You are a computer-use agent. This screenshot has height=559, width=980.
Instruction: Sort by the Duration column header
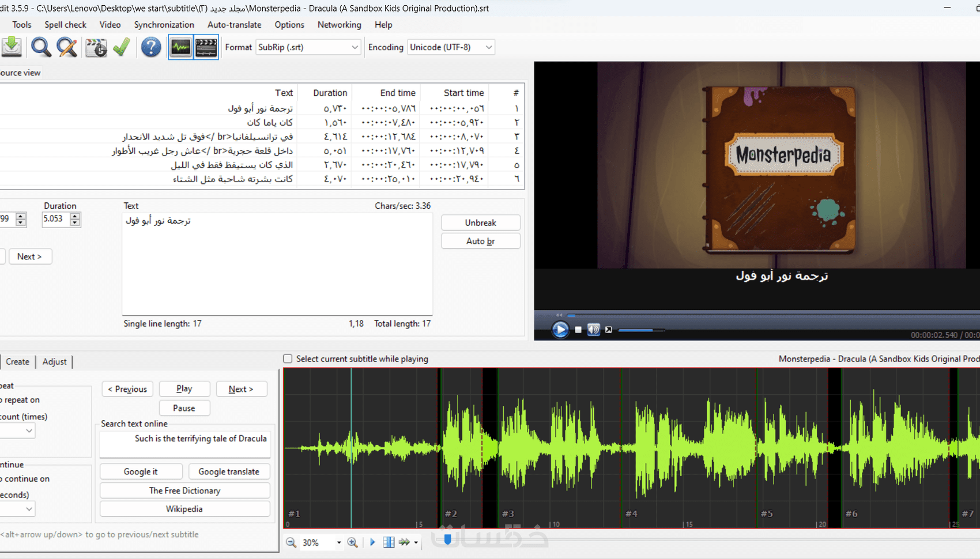point(330,93)
